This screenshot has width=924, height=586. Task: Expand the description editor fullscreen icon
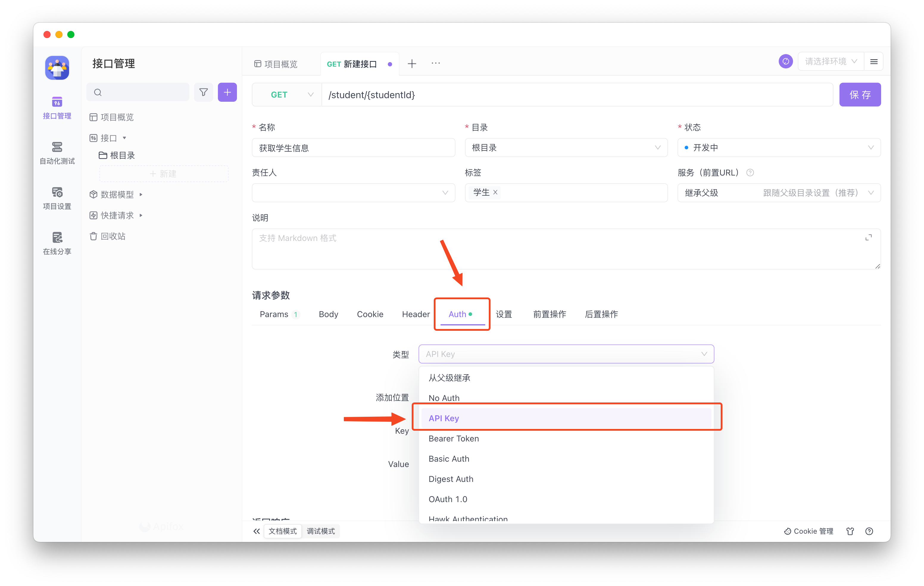pos(868,238)
